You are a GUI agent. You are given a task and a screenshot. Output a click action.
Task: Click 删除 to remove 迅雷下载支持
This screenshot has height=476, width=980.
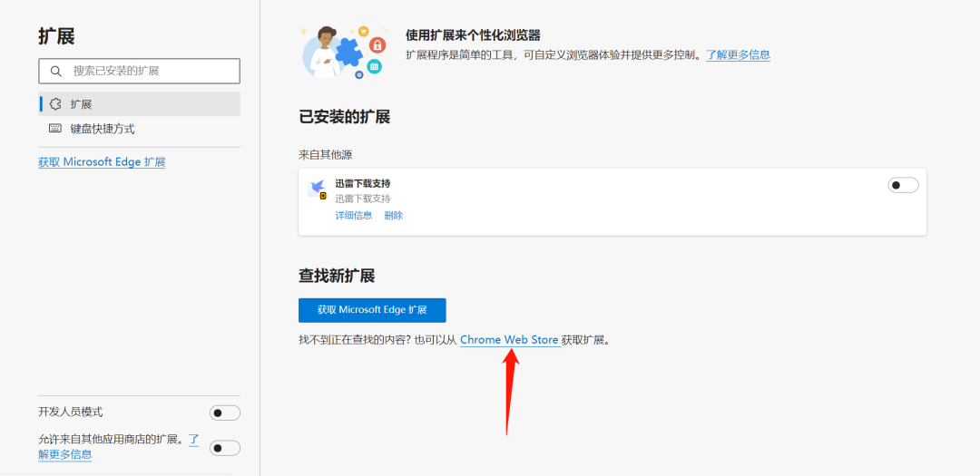click(394, 216)
